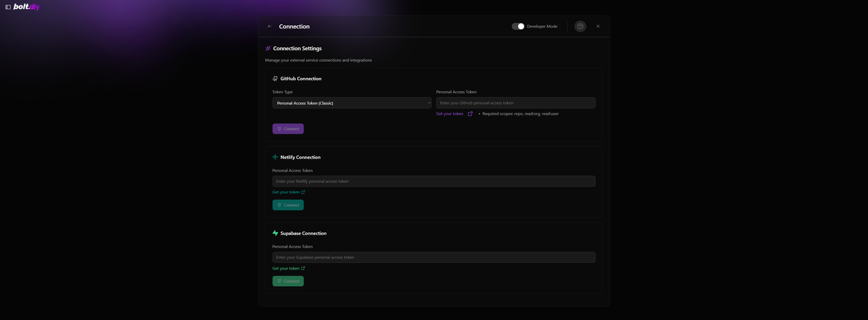
Task: Click external-link icon next to GitHub token link
Action: (470, 114)
